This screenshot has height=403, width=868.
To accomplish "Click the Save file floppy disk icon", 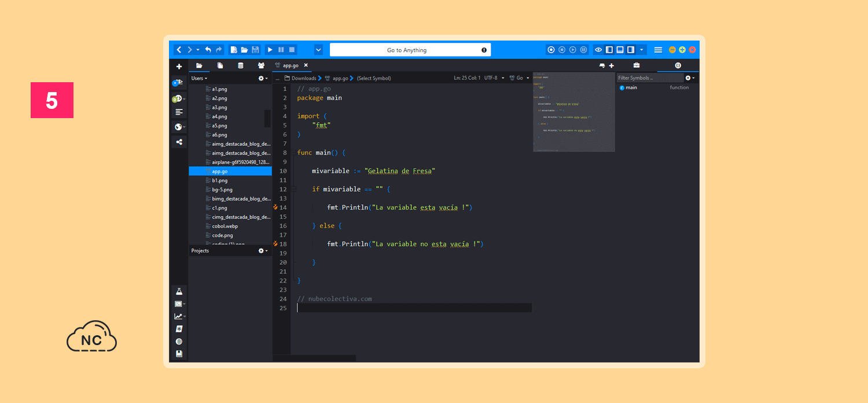I will pos(255,50).
